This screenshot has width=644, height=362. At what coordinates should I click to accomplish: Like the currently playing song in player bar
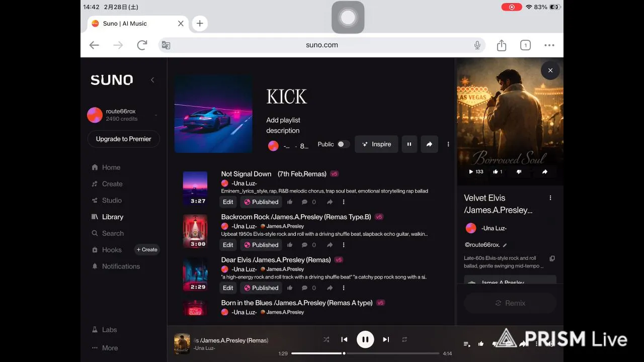(x=481, y=344)
